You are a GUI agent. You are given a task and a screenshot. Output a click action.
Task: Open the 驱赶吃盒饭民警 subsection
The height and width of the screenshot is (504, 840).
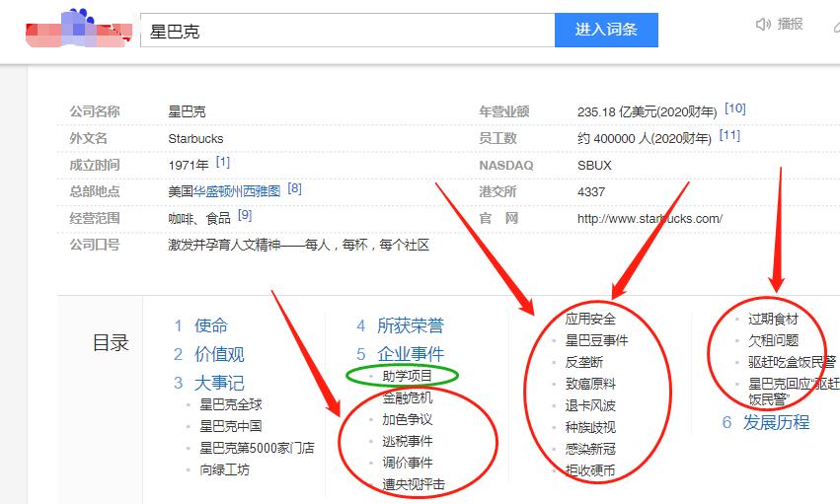(x=793, y=362)
